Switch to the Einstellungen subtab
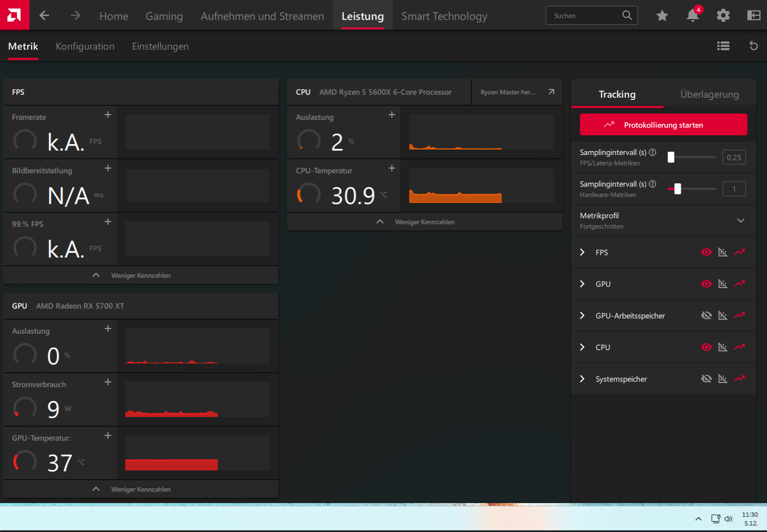Screen dimensions: 767x532 160,46
